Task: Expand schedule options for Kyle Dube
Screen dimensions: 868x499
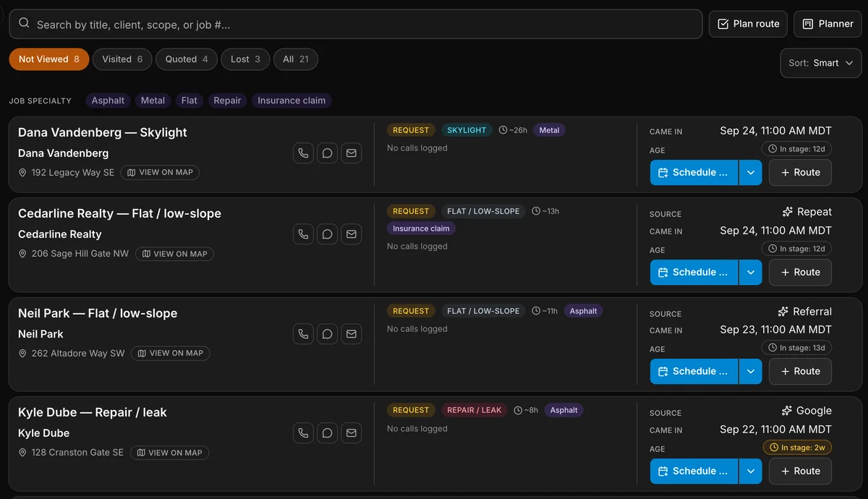Action: pyautogui.click(x=750, y=472)
